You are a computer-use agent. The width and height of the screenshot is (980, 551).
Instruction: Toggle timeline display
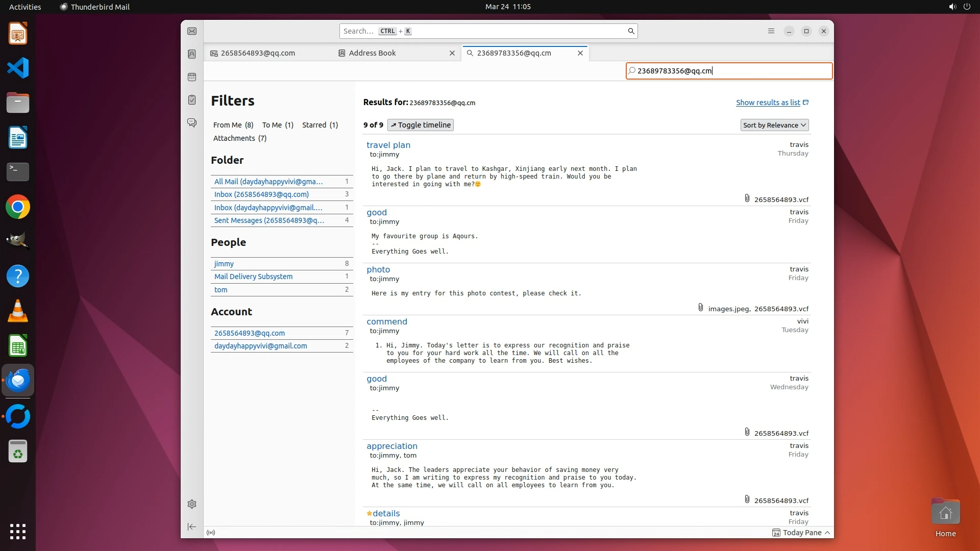coord(421,125)
